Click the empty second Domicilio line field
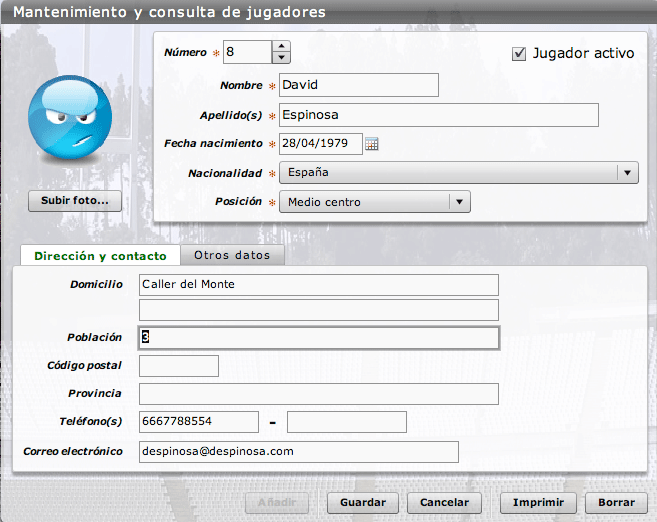This screenshot has height=522, width=657. tap(319, 310)
